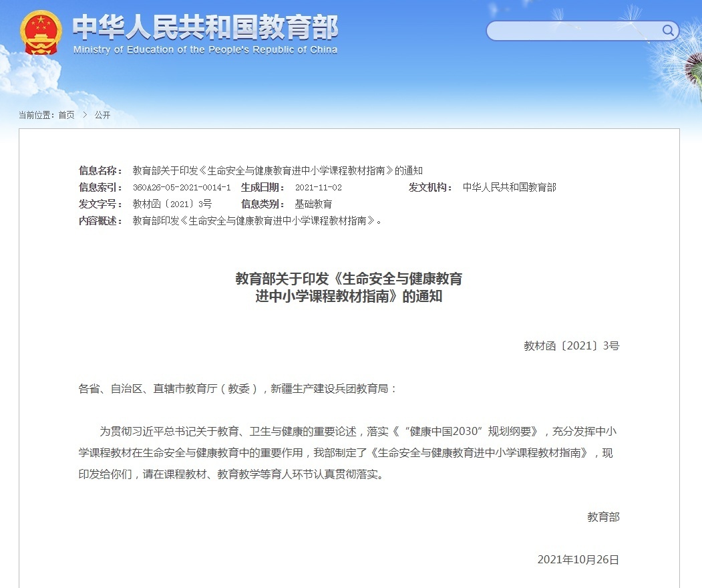Screen dimensions: 702x588
Task: Click the 信息类别 label
Action: (262, 204)
